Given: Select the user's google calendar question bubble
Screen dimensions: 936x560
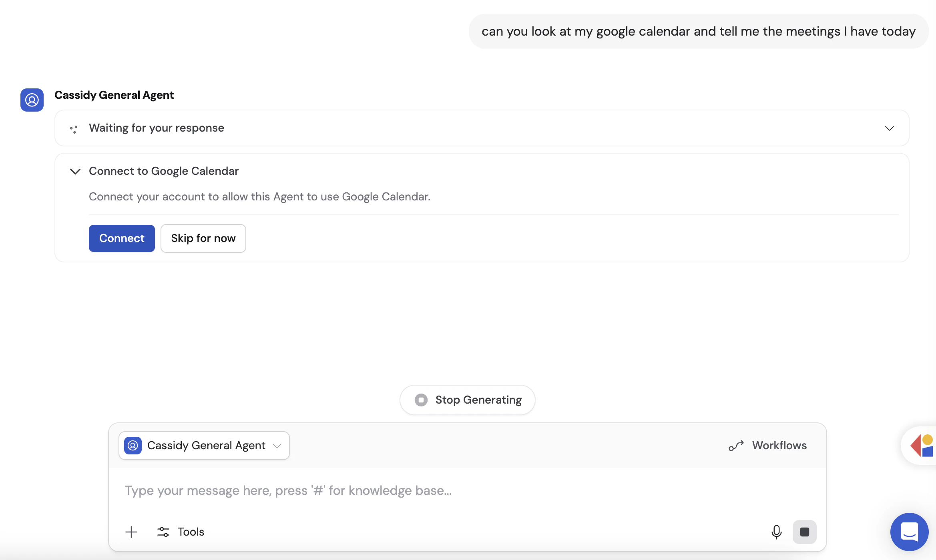Looking at the screenshot, I should (699, 31).
